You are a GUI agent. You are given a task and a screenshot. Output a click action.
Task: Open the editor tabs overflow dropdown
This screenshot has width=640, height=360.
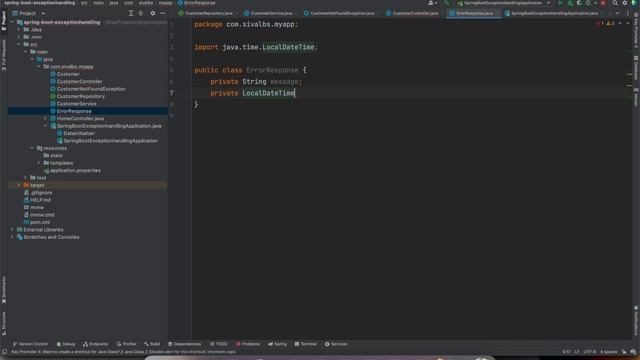[617, 13]
